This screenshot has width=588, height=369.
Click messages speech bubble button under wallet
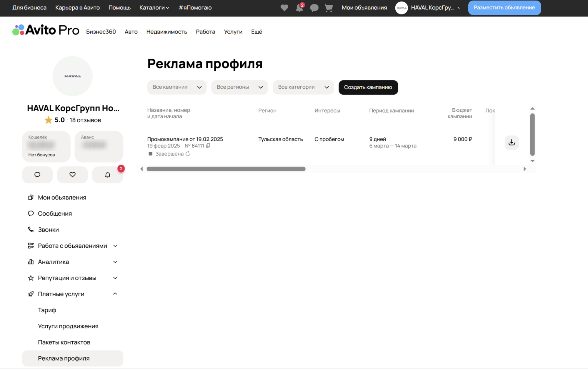click(x=37, y=175)
